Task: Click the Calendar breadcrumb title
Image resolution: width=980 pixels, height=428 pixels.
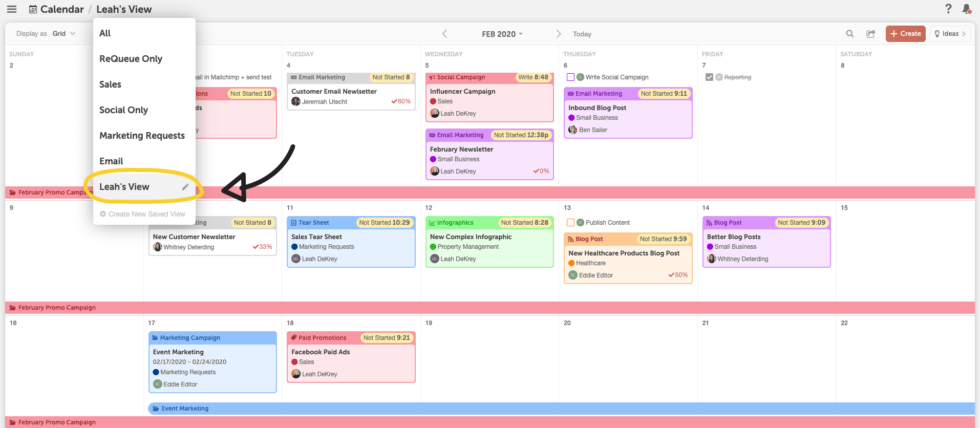Action: [62, 9]
